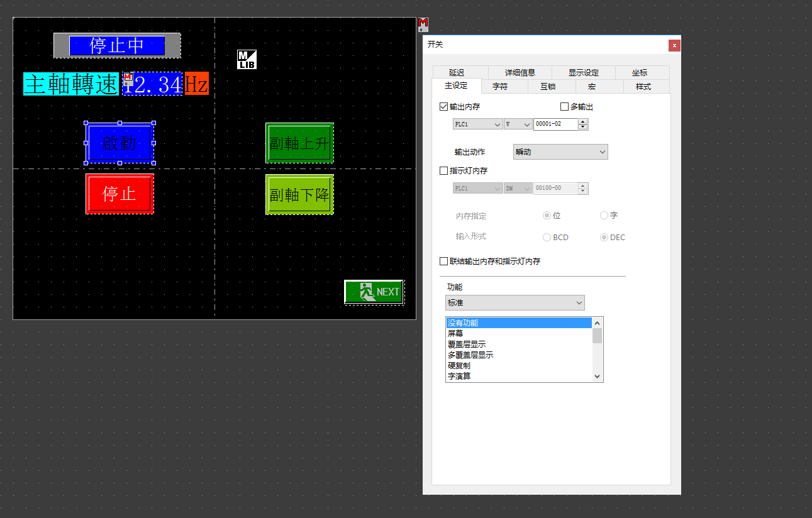Select the 停止中 status lamp object

click(x=117, y=45)
